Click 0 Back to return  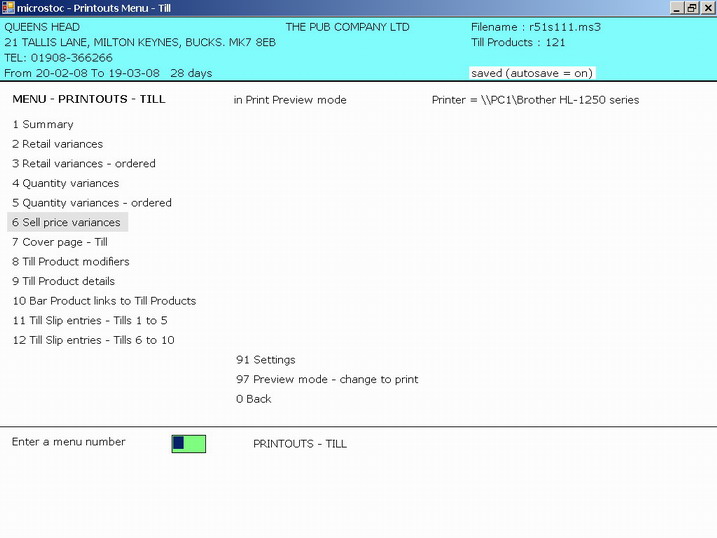tap(254, 399)
